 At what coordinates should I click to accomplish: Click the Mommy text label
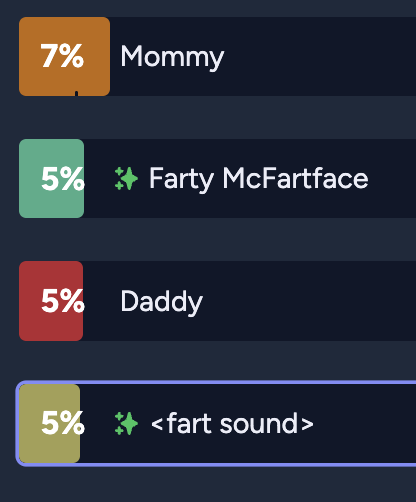tap(172, 57)
